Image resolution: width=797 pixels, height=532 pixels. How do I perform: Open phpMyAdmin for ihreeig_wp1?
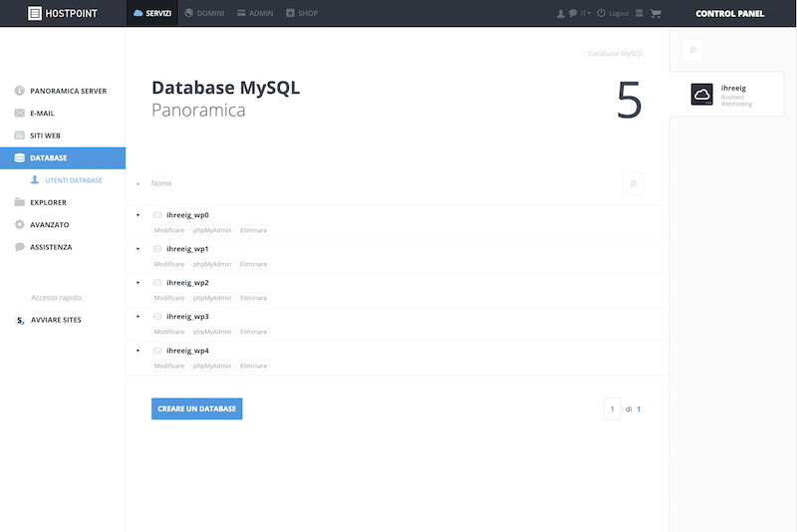pos(212,264)
